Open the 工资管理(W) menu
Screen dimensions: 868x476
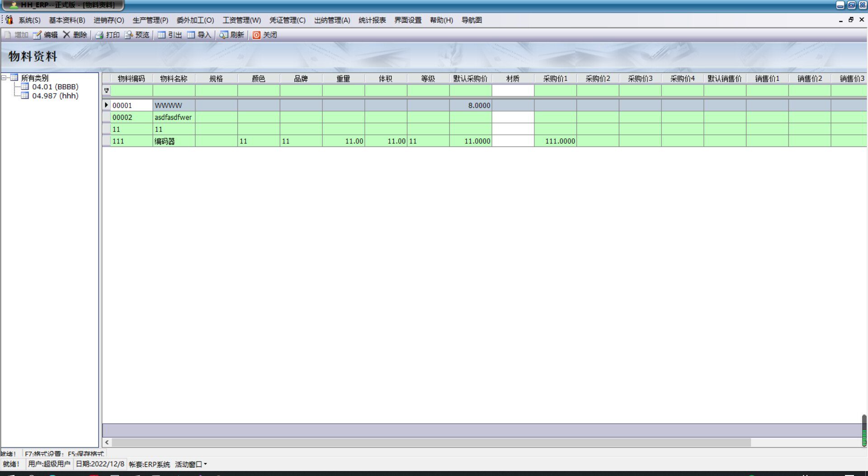tap(241, 20)
